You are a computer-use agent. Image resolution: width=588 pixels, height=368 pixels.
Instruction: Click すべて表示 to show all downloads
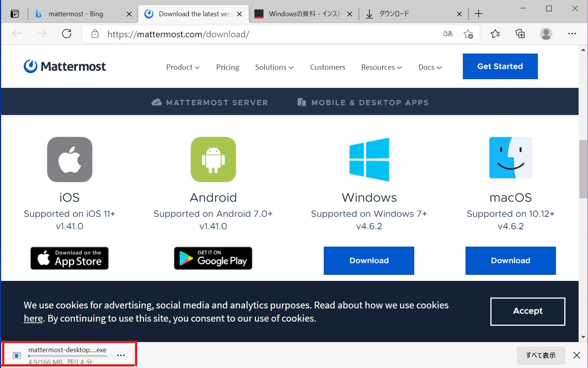[541, 355]
